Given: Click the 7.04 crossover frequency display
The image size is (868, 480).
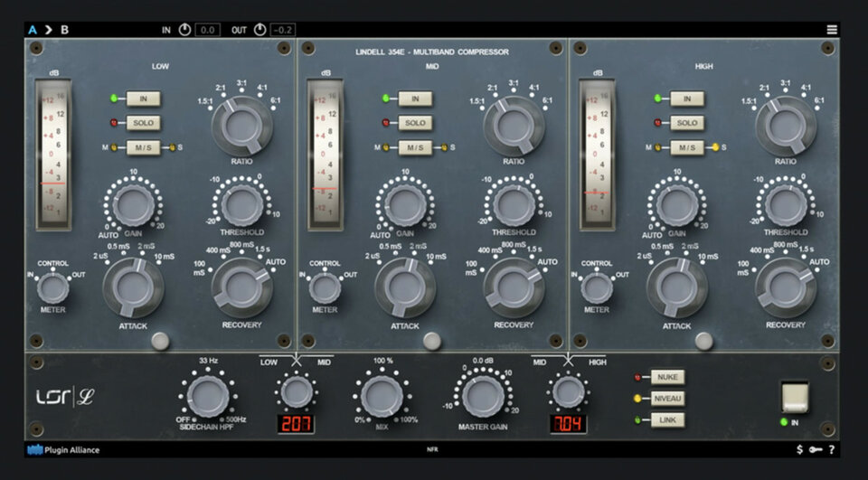Looking at the screenshot, I should click(569, 424).
